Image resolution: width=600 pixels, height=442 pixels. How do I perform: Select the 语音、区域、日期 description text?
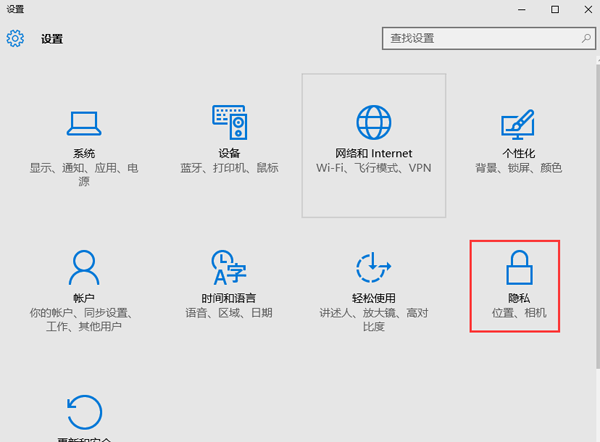(x=229, y=313)
